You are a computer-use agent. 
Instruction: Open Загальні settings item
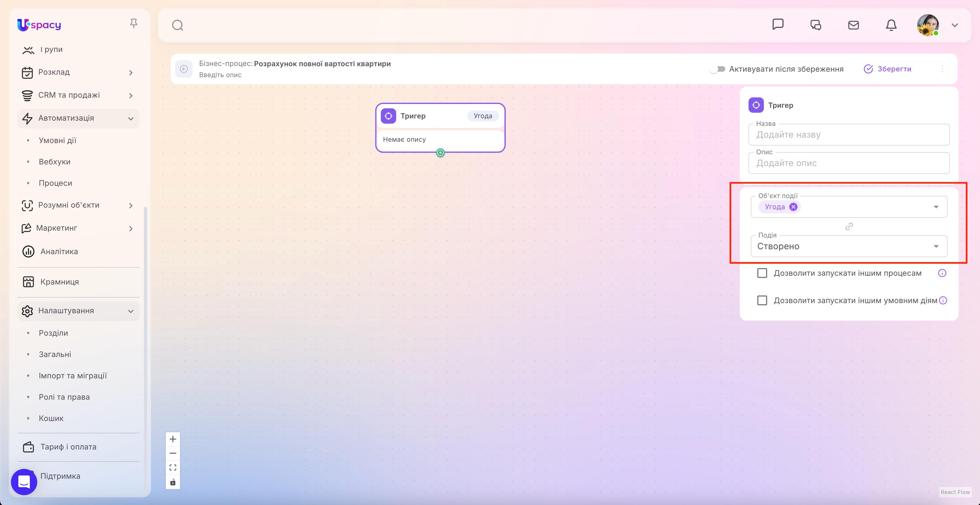[55, 354]
